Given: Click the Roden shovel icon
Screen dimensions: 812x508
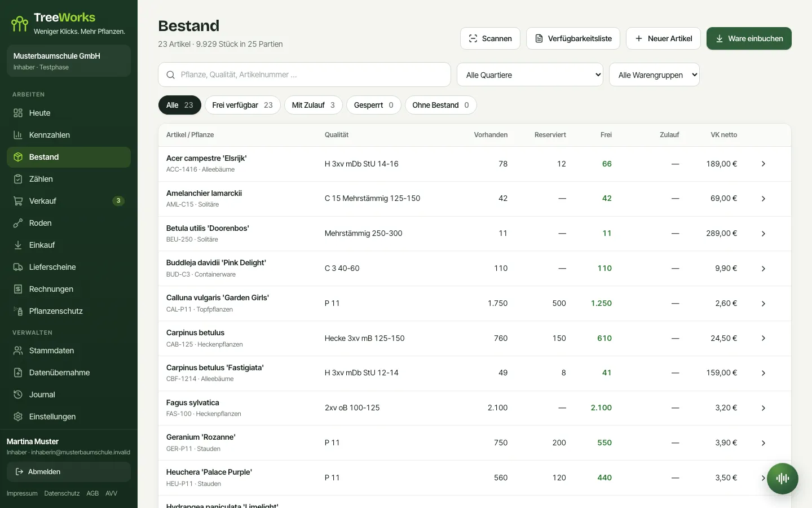Looking at the screenshot, I should (18, 223).
